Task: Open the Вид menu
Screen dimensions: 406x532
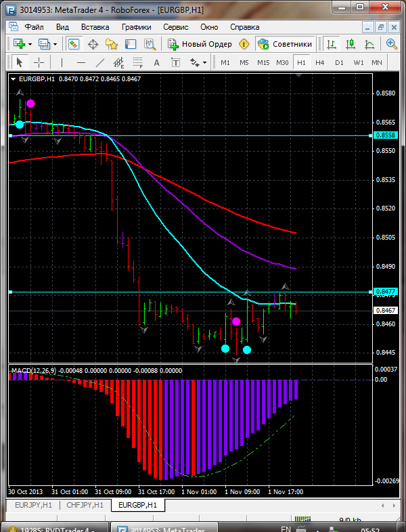Action: [x=62, y=27]
